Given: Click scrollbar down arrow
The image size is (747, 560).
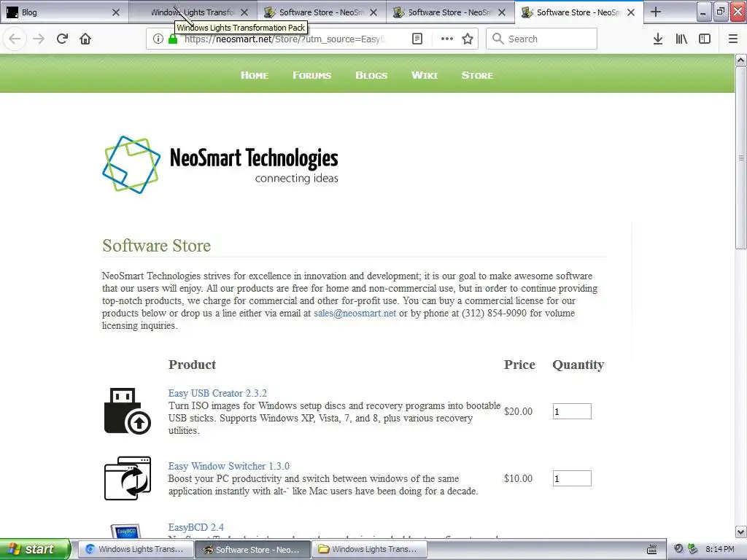Looking at the screenshot, I should [741, 532].
